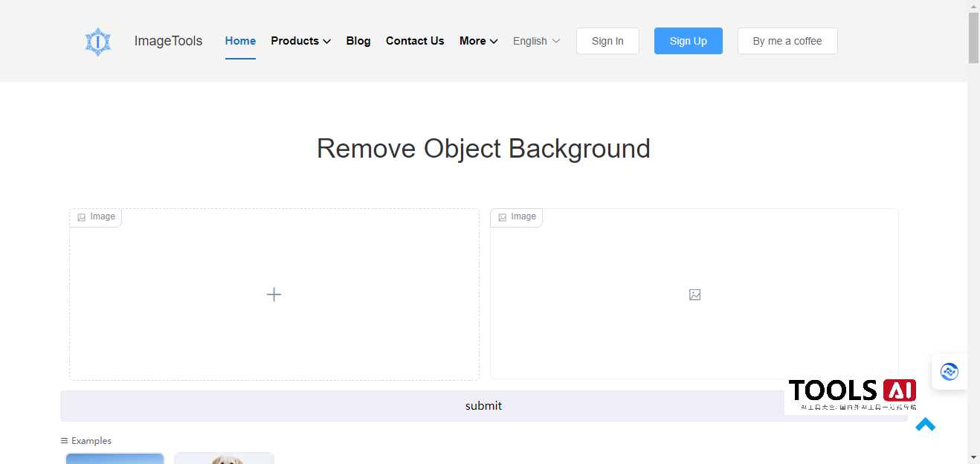Select the dog example thumbnail
This screenshot has height=464, width=980.
click(224, 460)
